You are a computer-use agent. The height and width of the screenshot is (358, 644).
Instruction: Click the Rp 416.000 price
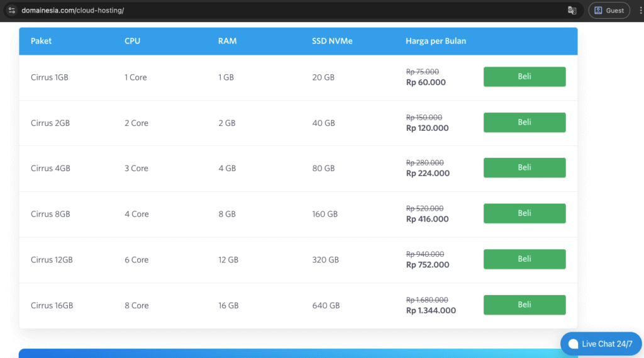(427, 219)
